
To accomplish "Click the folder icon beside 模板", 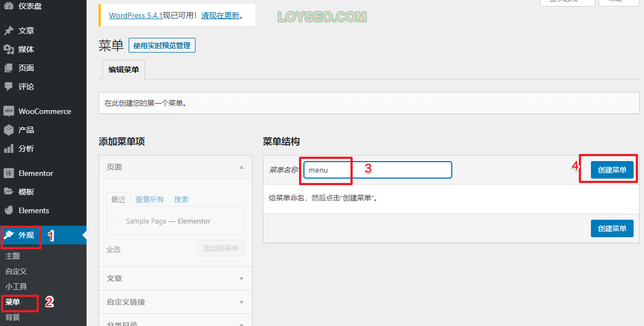I will coord(9,192).
